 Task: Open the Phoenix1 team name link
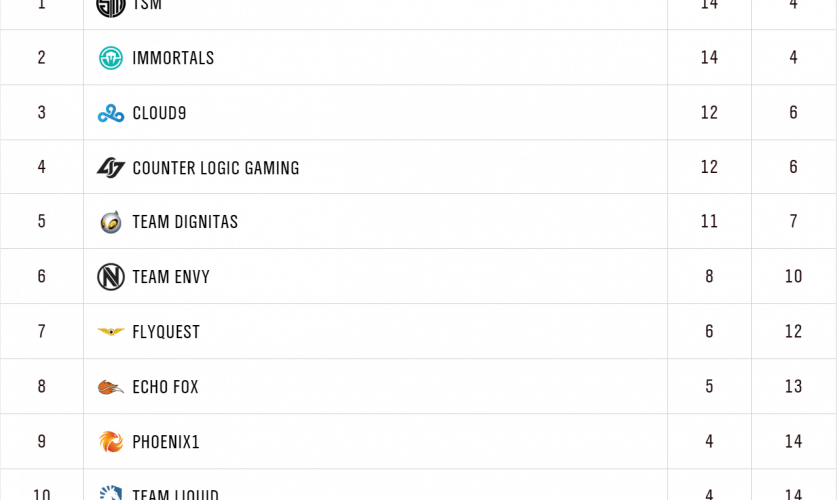click(x=166, y=442)
